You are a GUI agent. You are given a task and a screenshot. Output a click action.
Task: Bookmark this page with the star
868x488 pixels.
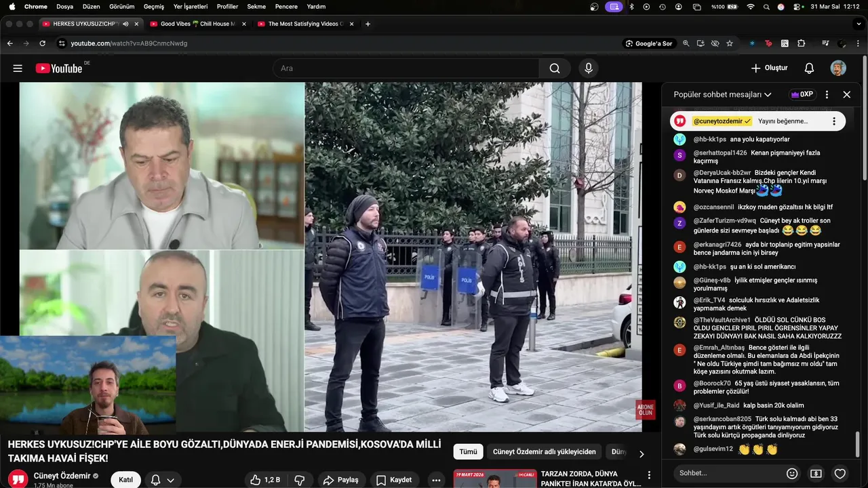point(730,43)
